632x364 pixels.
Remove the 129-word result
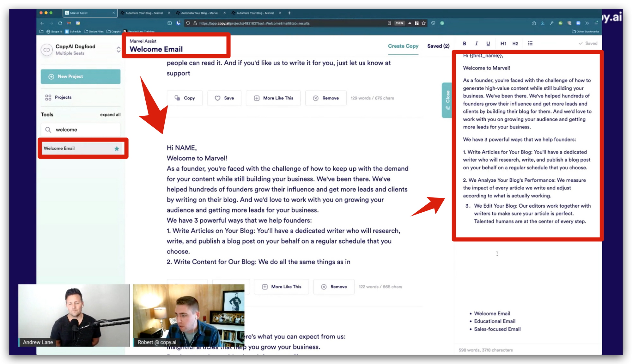326,98
